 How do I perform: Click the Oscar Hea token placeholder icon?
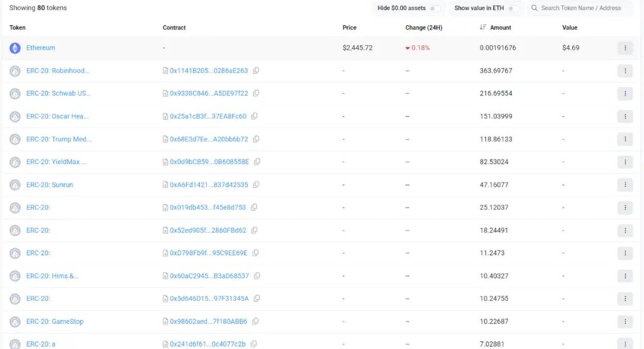(15, 117)
